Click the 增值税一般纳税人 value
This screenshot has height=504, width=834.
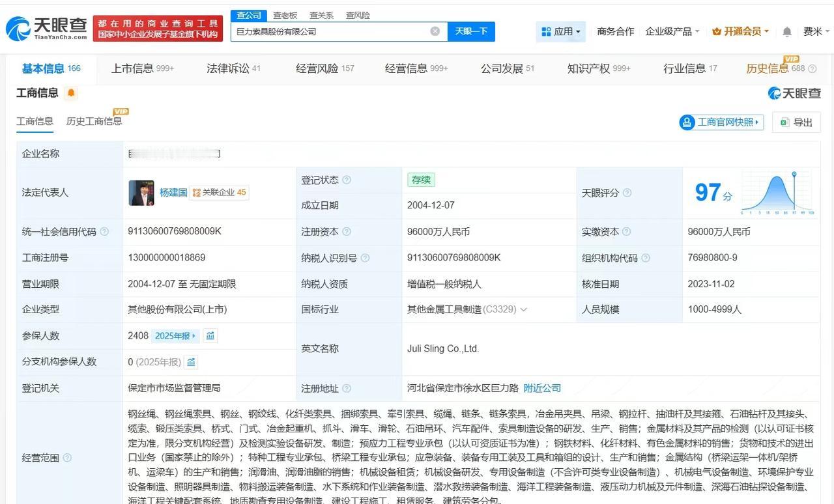(444, 284)
